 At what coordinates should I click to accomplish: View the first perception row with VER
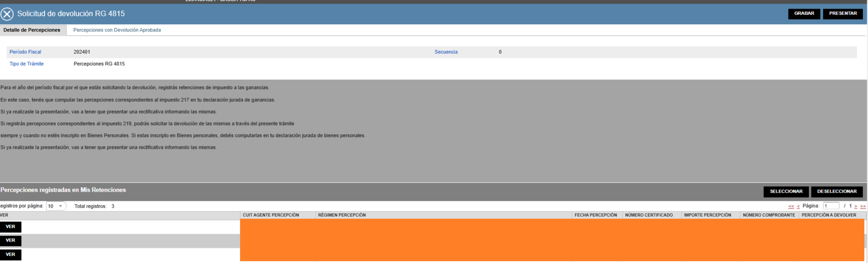[11, 227]
